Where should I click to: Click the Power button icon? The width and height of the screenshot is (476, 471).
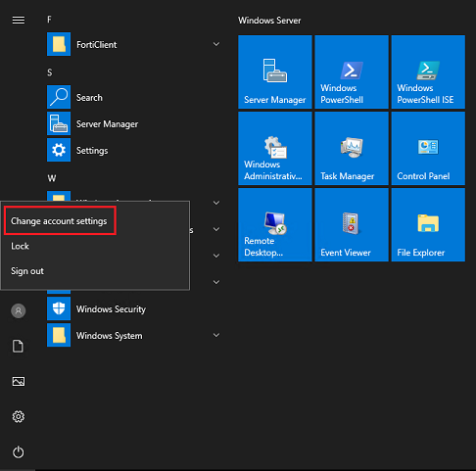point(19,452)
